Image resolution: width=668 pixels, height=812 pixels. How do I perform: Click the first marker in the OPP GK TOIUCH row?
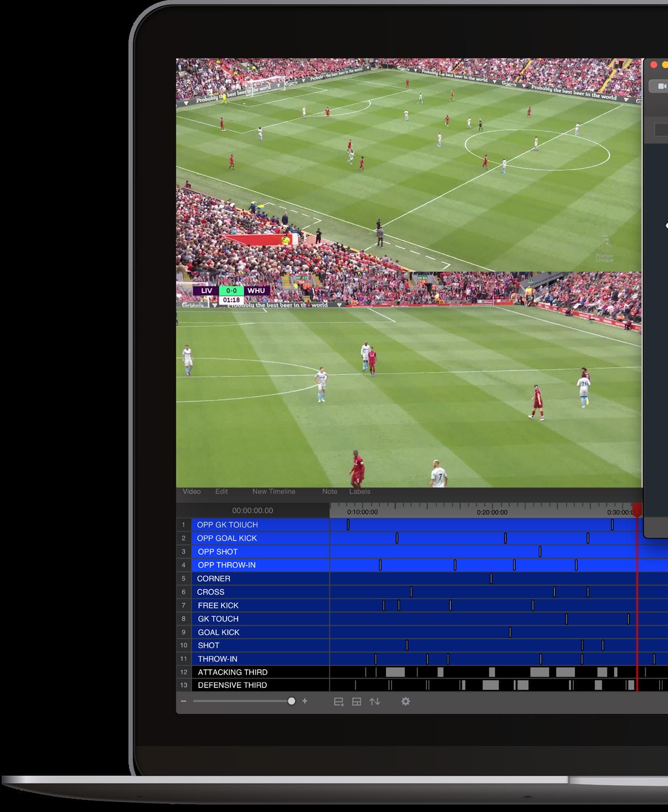click(348, 525)
